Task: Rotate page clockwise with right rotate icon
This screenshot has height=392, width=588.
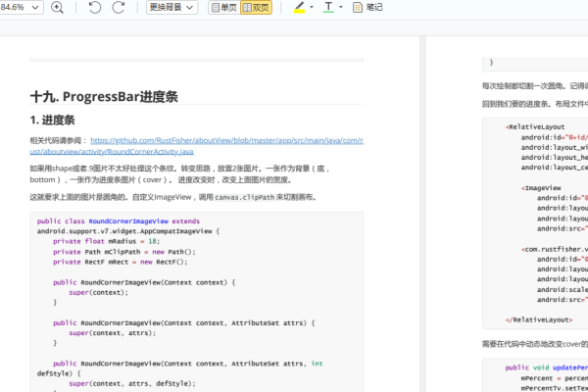Action: click(x=119, y=7)
